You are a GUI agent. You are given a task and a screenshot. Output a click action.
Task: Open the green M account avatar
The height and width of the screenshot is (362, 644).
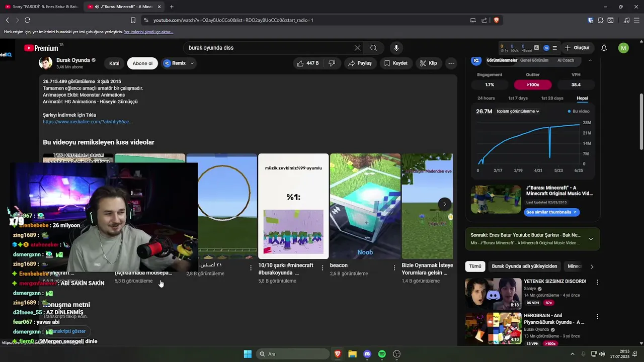tap(623, 48)
